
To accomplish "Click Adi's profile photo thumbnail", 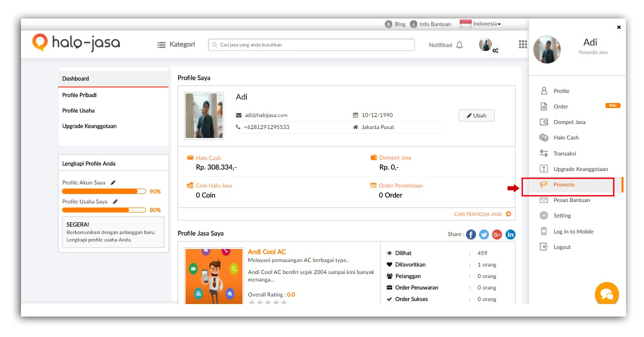I will (204, 115).
